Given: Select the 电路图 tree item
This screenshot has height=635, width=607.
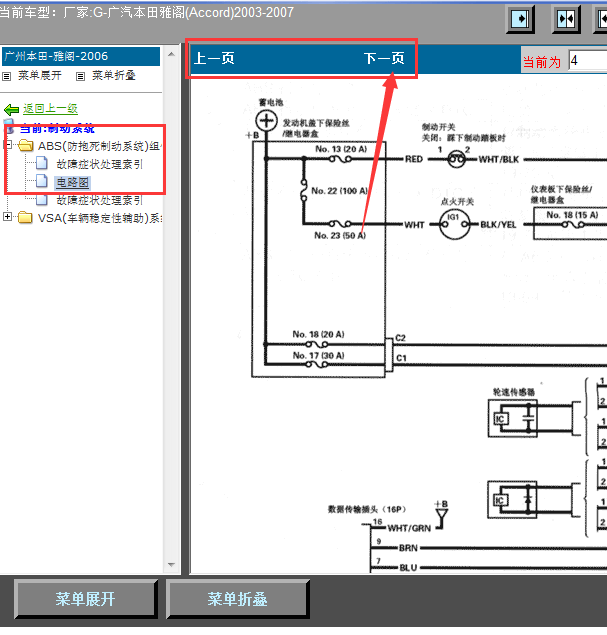Looking at the screenshot, I should (x=72, y=182).
